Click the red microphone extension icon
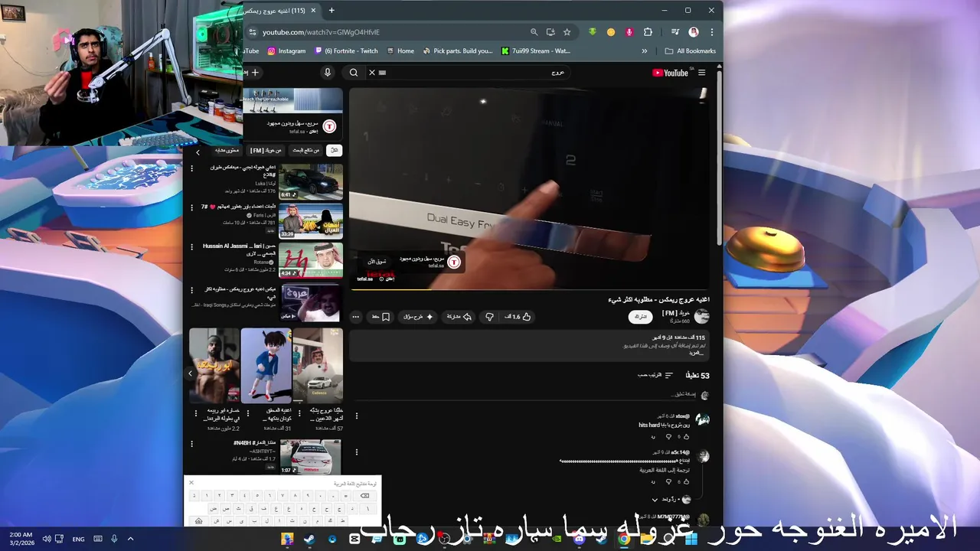Viewport: 980px width, 551px height. click(x=629, y=32)
